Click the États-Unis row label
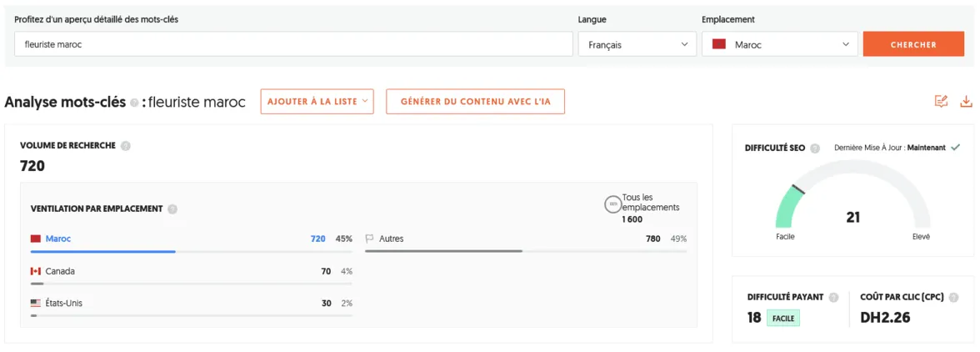980x352 pixels. tap(63, 304)
